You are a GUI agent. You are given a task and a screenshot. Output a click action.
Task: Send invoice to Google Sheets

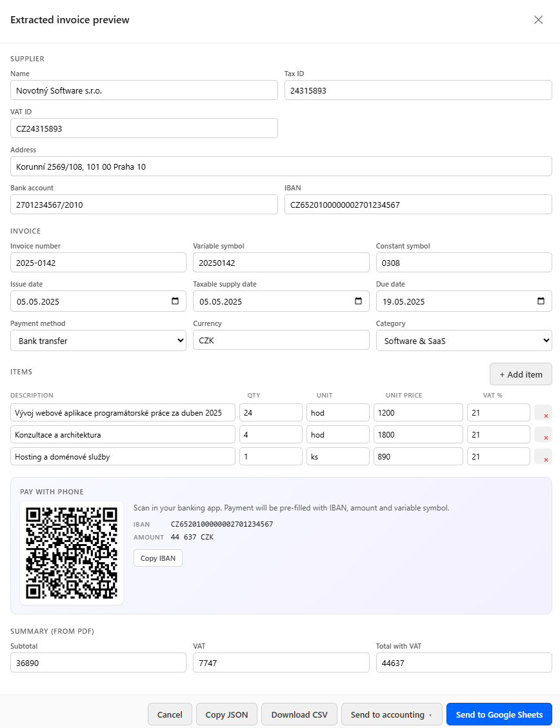click(499, 714)
